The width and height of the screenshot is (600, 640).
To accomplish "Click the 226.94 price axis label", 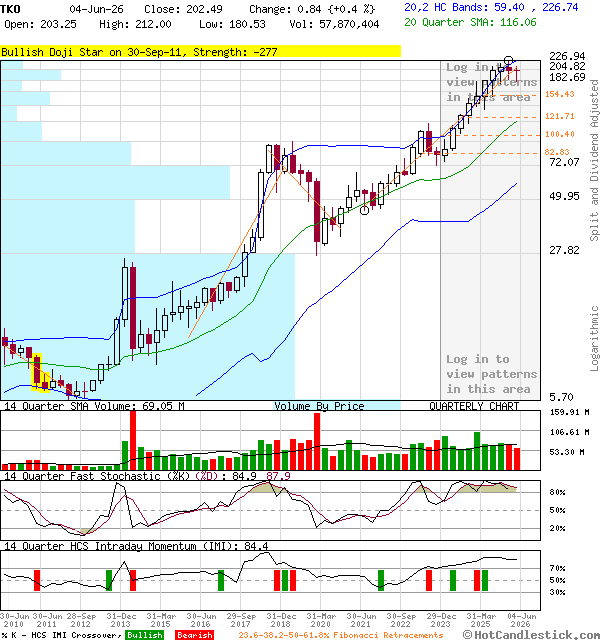I will click(567, 56).
